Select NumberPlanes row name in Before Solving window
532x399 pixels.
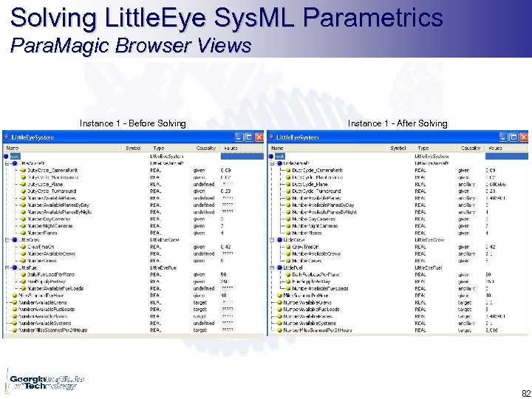pyautogui.click(x=42, y=233)
